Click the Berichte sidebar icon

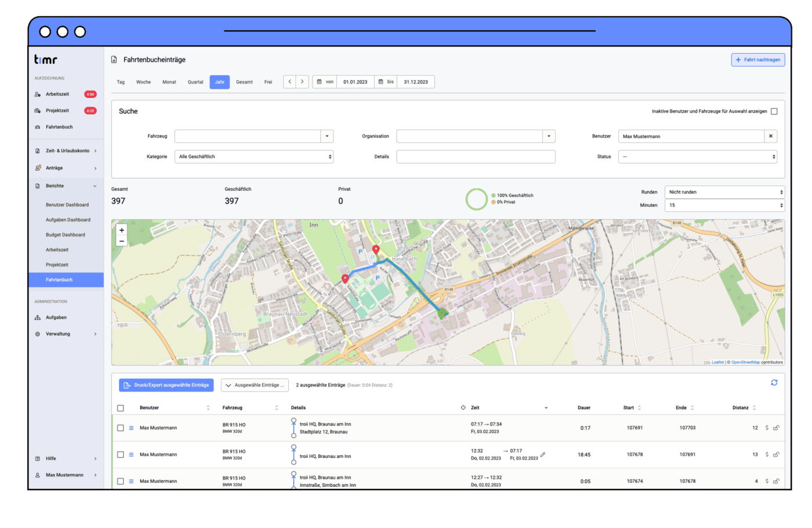[38, 186]
